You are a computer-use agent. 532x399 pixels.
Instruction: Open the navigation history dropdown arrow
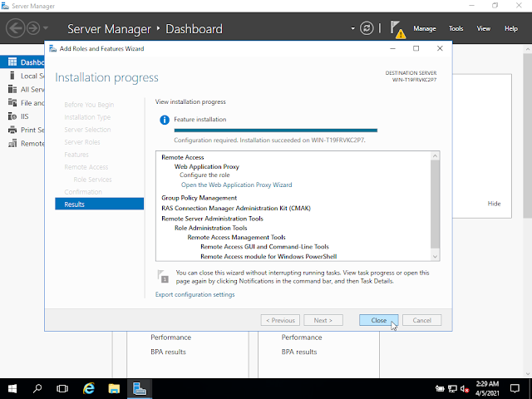pos(46,28)
